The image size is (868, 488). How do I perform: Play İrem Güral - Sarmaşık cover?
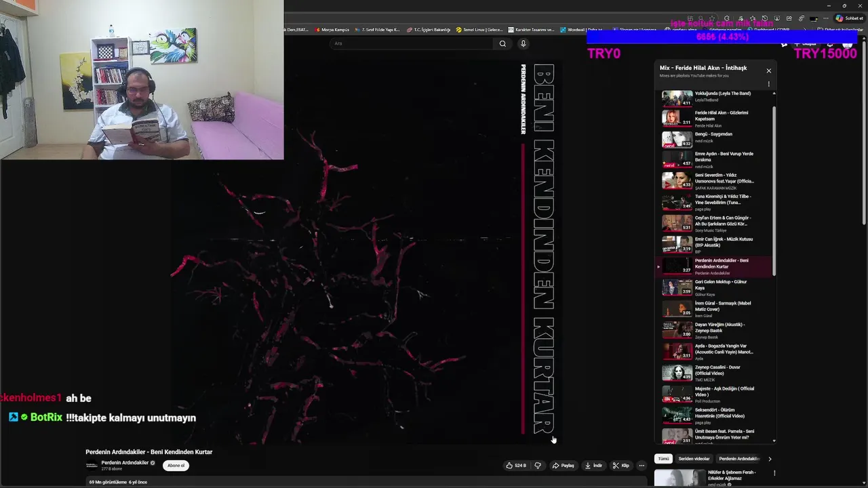[x=715, y=309]
